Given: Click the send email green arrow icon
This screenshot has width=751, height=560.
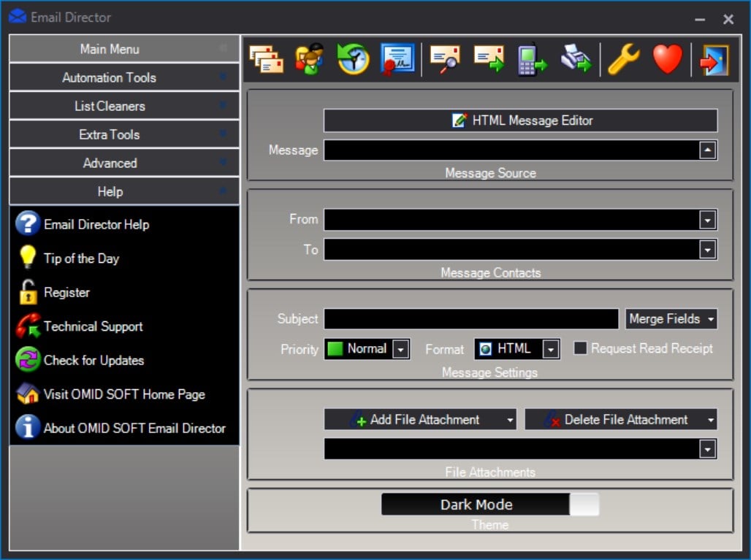Looking at the screenshot, I should coord(489,59).
